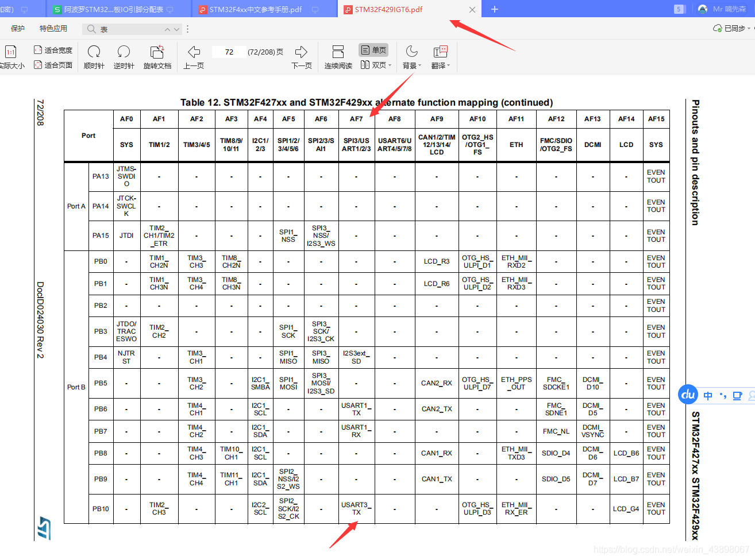Open the synced (已同步) cloud status
The height and width of the screenshot is (560, 755).
731,28
